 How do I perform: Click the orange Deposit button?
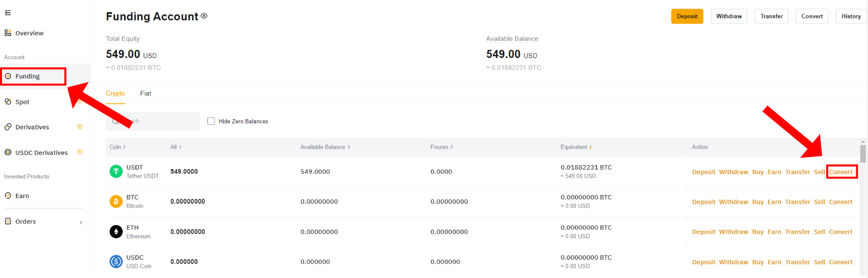click(687, 16)
